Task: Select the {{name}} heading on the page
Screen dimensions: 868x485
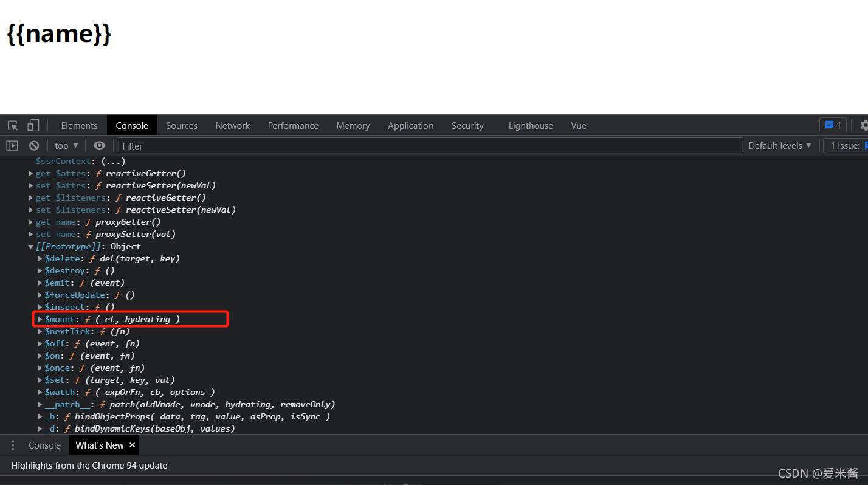Action: [x=59, y=33]
